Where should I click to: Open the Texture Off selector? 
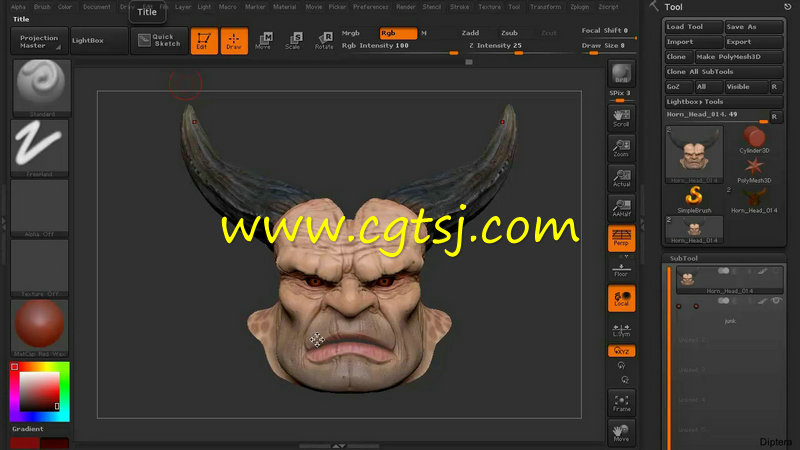point(40,268)
